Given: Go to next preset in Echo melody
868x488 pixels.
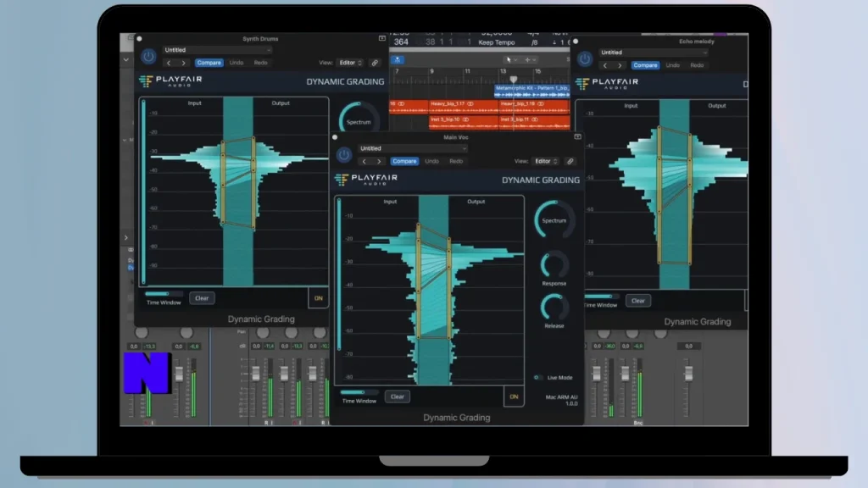Looking at the screenshot, I should coord(620,65).
